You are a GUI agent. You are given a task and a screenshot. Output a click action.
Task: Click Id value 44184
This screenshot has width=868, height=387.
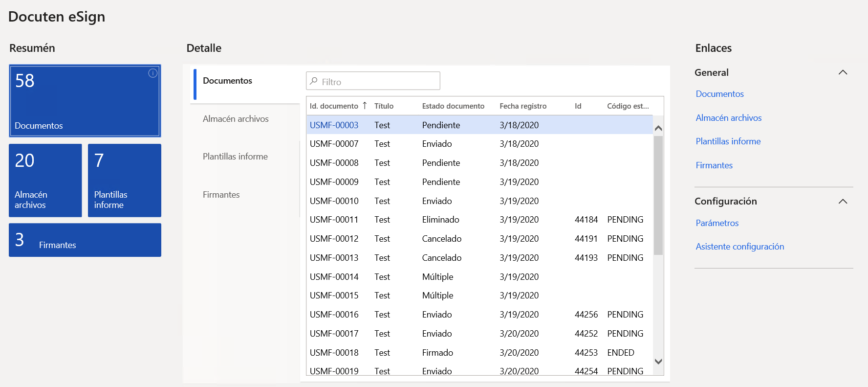tap(586, 220)
